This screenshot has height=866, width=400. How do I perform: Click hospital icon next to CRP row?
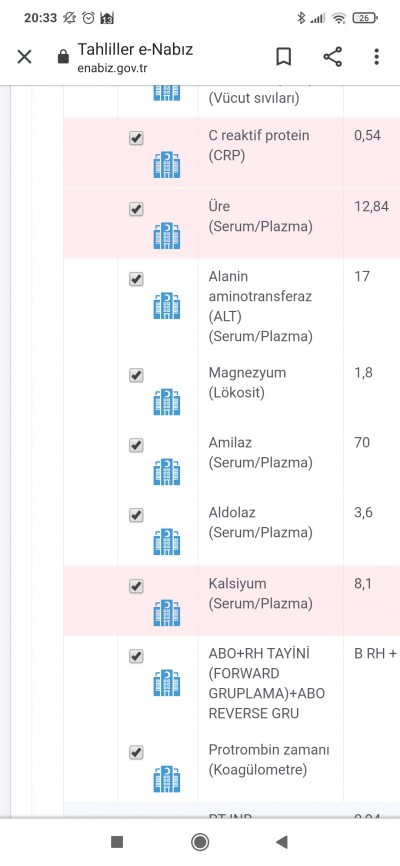pyautogui.click(x=167, y=165)
